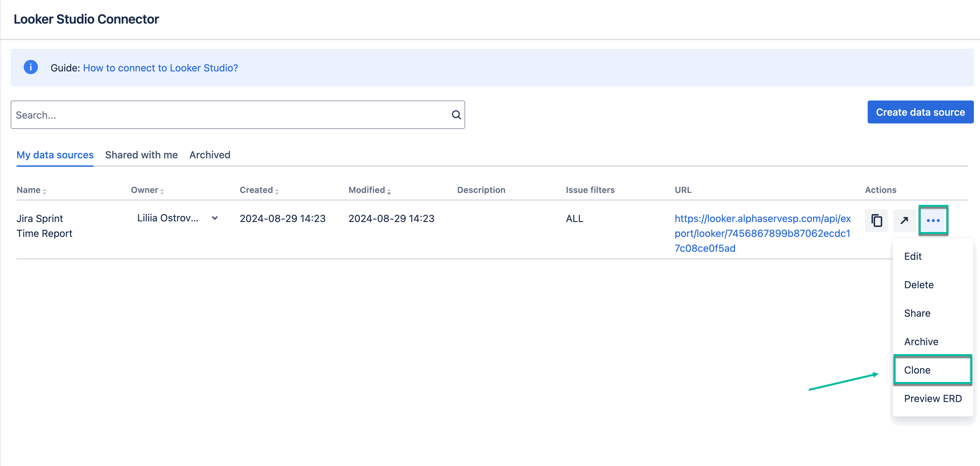Select the My data sources tab
The width and height of the screenshot is (980, 466).
[55, 154]
